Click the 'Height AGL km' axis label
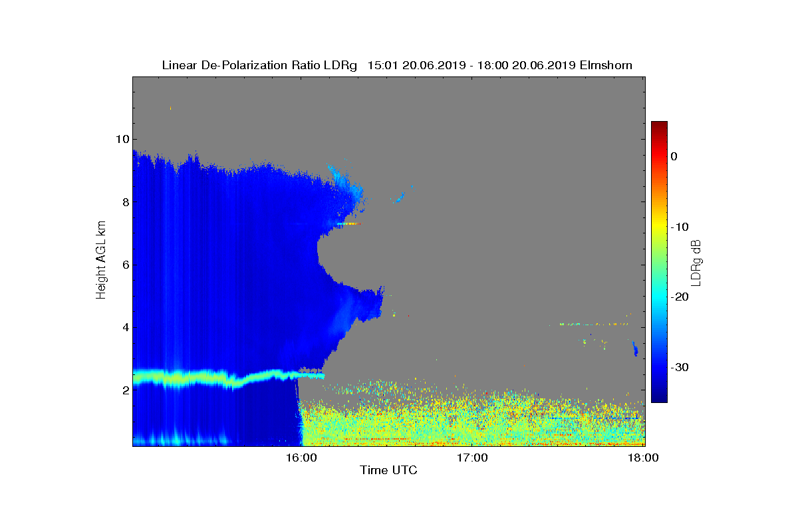Screen dimensions: 798x532 (101, 261)
